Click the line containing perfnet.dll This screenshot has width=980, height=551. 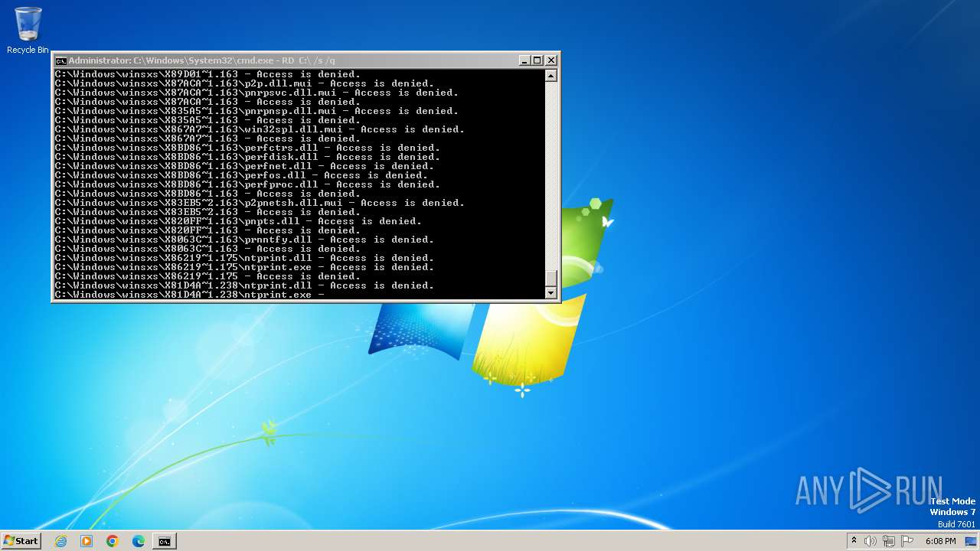(244, 166)
